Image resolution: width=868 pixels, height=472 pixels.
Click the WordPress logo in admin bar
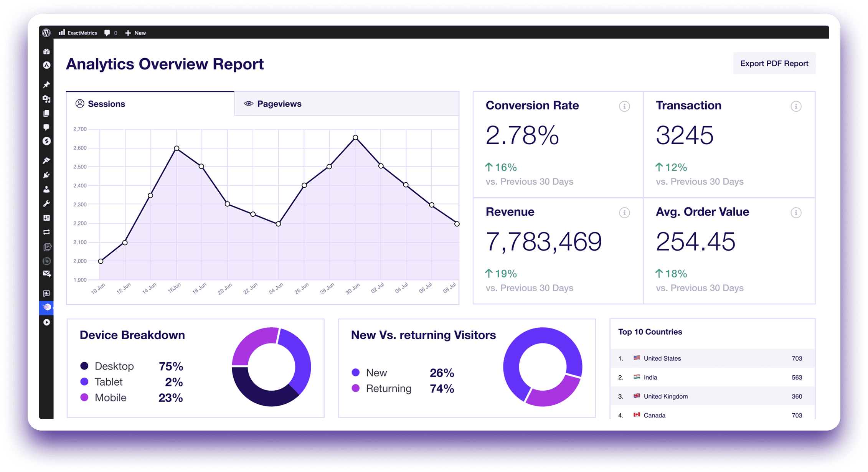point(46,33)
